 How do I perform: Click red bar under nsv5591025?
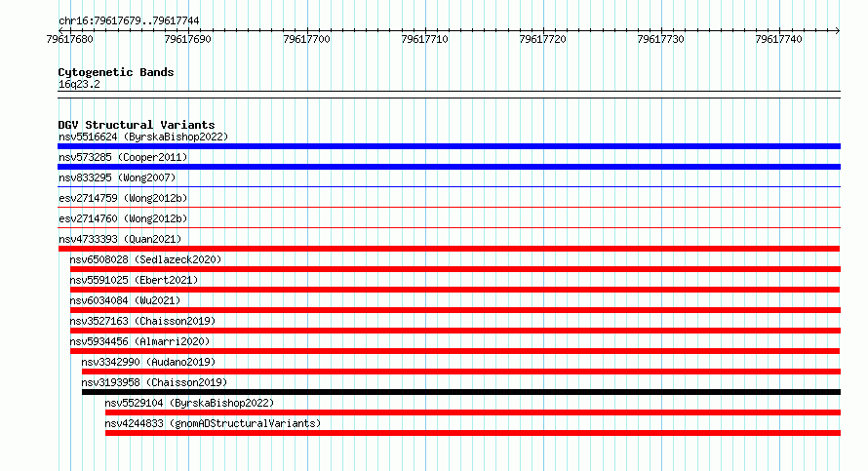455,290
